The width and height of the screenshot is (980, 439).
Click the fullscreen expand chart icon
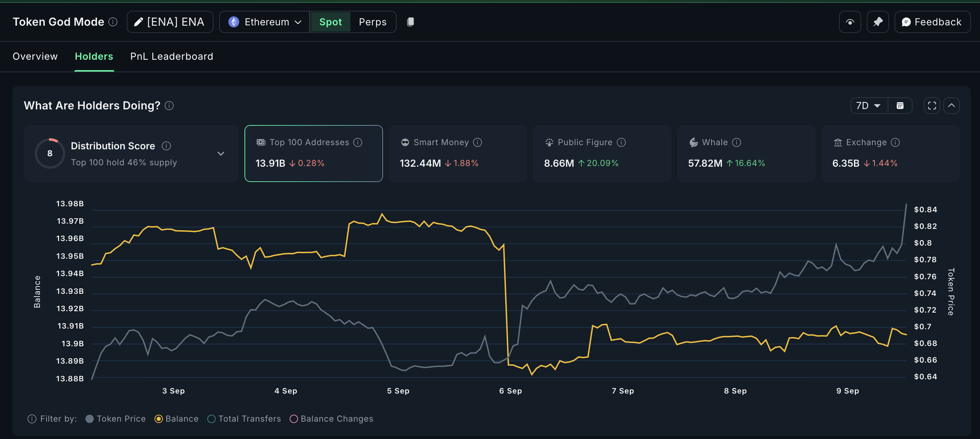tap(932, 105)
